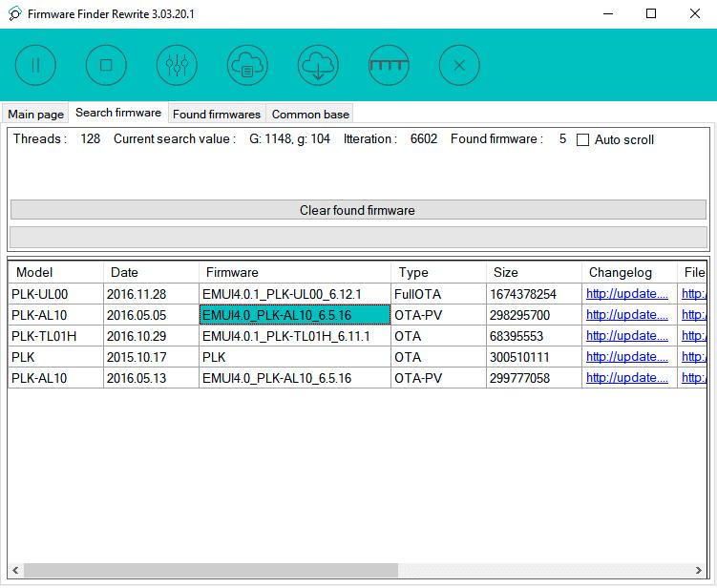This screenshot has width=717, height=588.
Task: Click the size value 298295700
Action: tap(535, 315)
